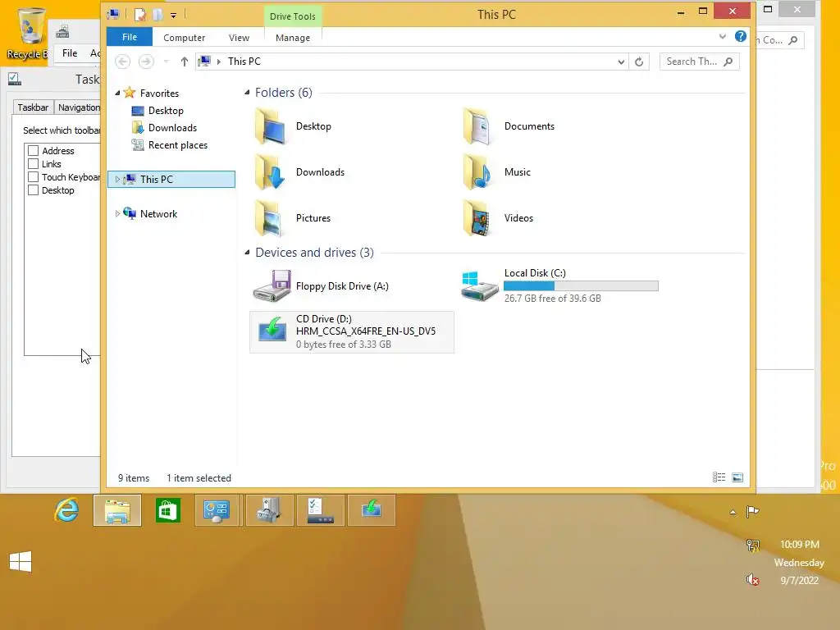Open Control Panel taskbar button

point(217,510)
